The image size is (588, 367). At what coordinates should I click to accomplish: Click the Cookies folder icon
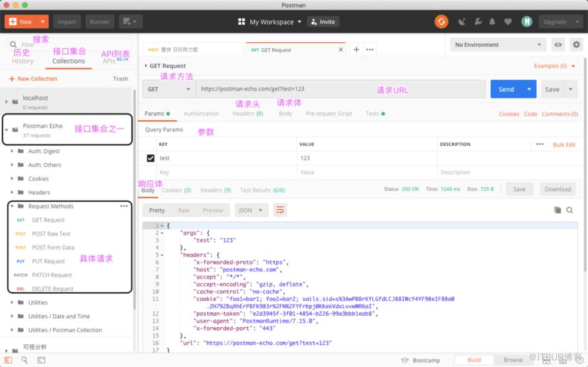[21, 179]
